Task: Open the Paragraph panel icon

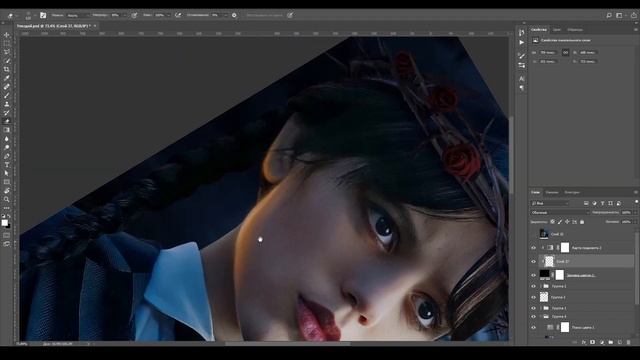Action: point(522,88)
